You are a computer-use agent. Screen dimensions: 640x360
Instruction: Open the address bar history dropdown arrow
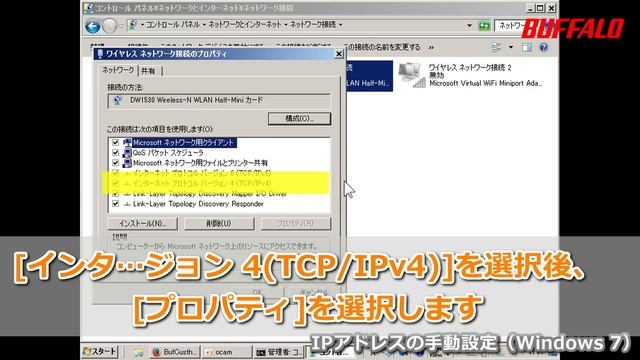[x=469, y=26]
